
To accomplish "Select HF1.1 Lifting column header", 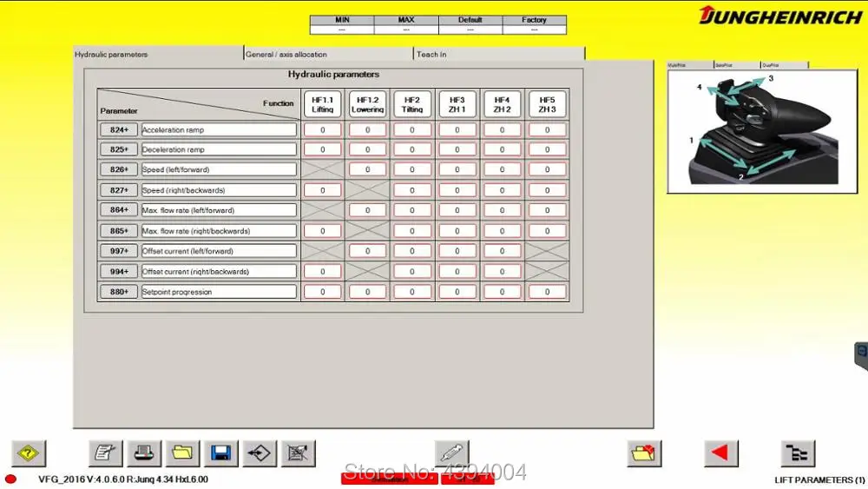I will [322, 104].
